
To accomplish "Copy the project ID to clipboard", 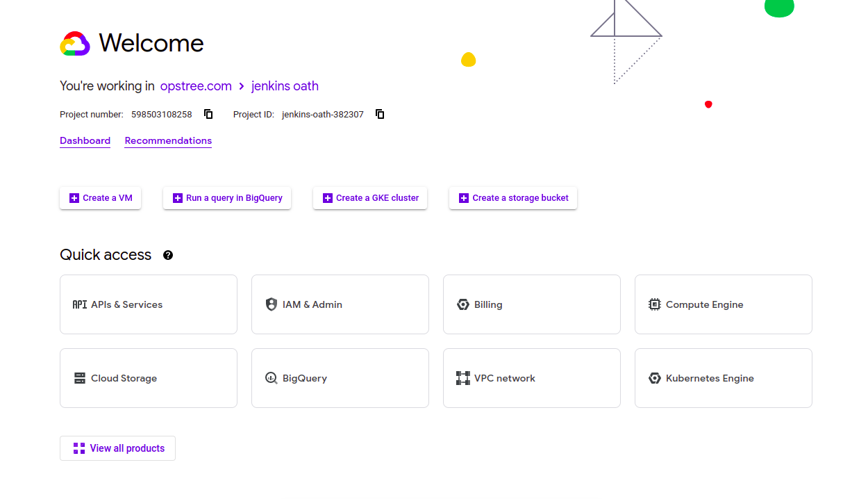I will pos(380,114).
